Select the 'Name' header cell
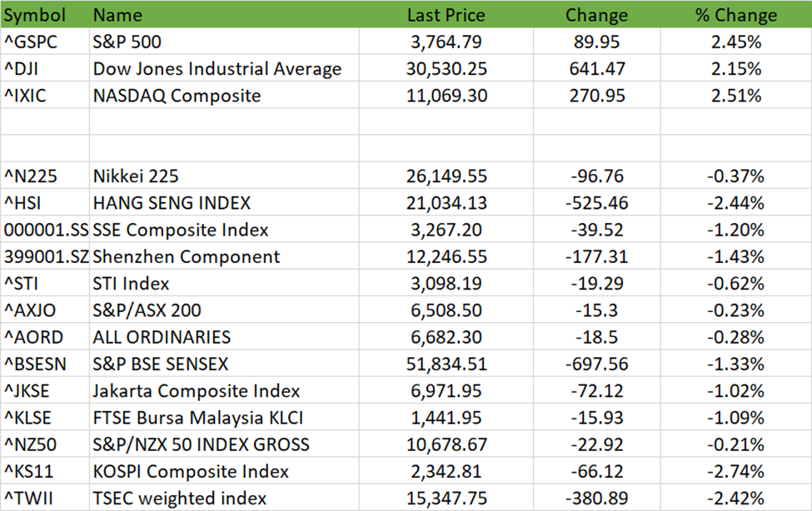 (x=224, y=14)
